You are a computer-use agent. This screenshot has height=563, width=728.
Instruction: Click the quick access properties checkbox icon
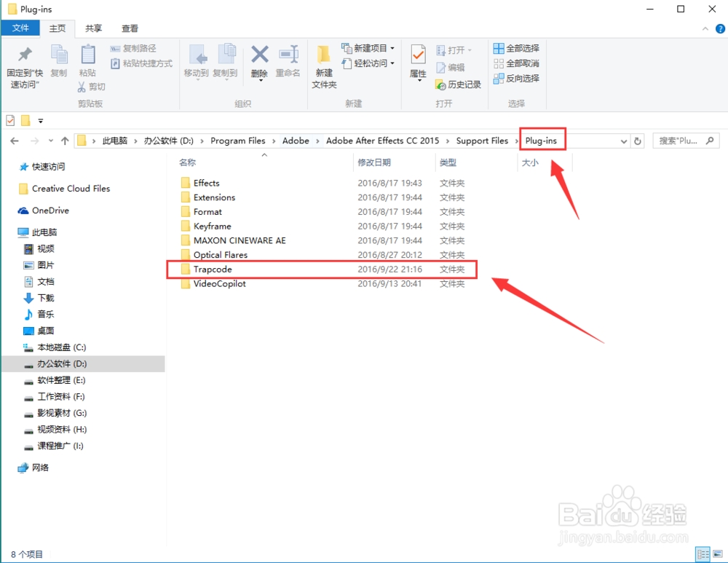[10, 121]
